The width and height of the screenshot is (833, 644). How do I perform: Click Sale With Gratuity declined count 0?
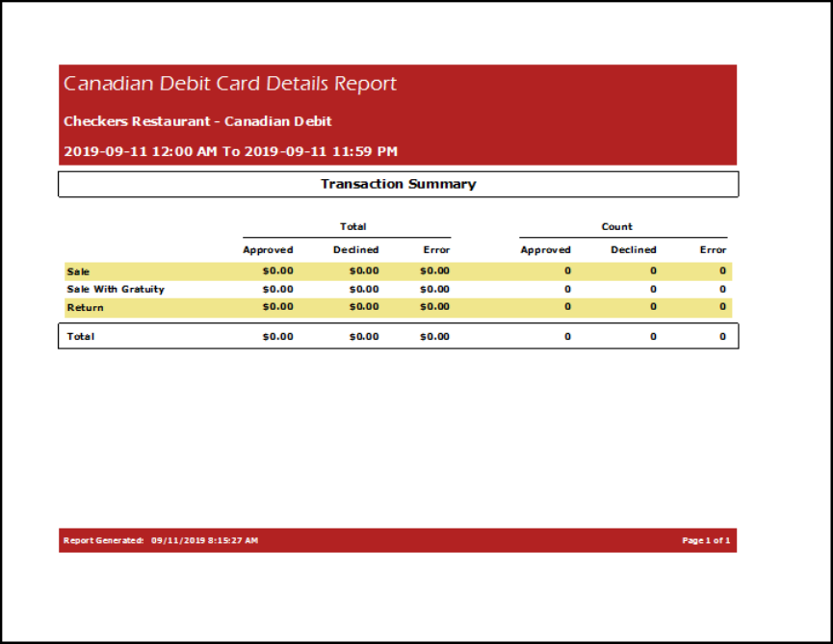tap(653, 290)
